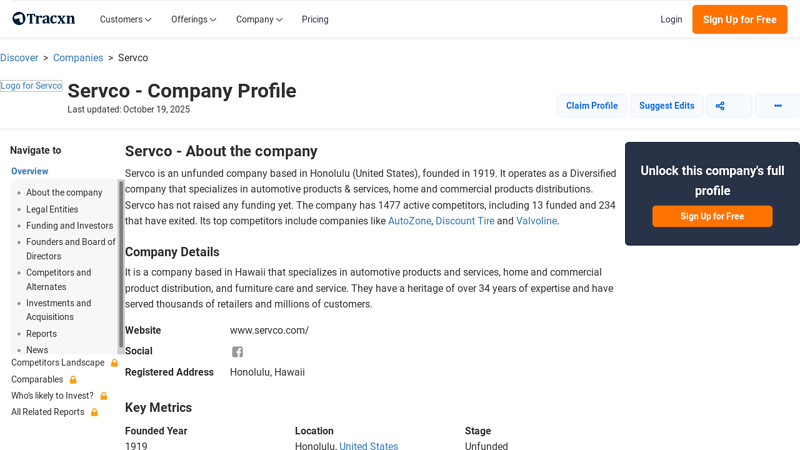Click the sidebar navigation scrollbar
The height and width of the screenshot is (450, 800).
click(x=121, y=260)
